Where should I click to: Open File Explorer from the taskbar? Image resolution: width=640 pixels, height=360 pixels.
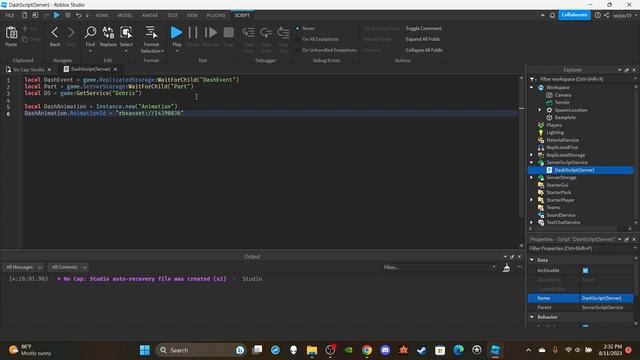(312, 350)
